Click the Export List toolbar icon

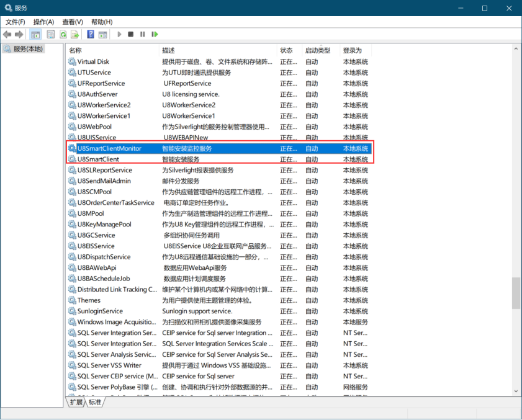75,34
